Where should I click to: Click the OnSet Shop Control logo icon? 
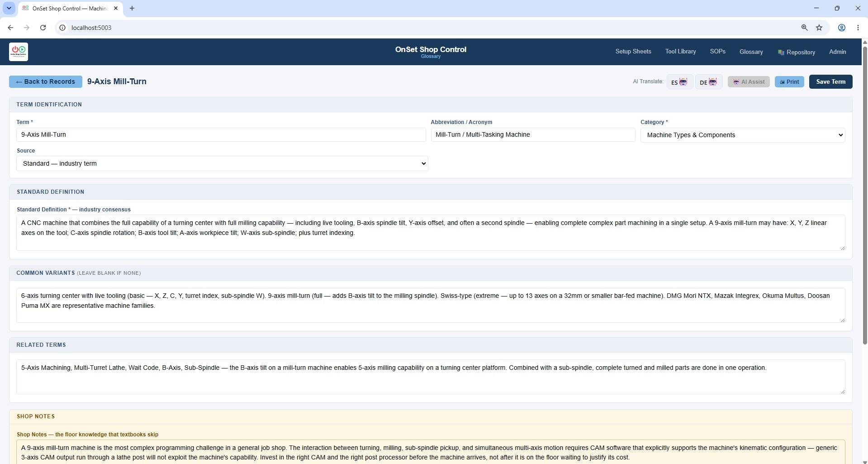tap(19, 52)
